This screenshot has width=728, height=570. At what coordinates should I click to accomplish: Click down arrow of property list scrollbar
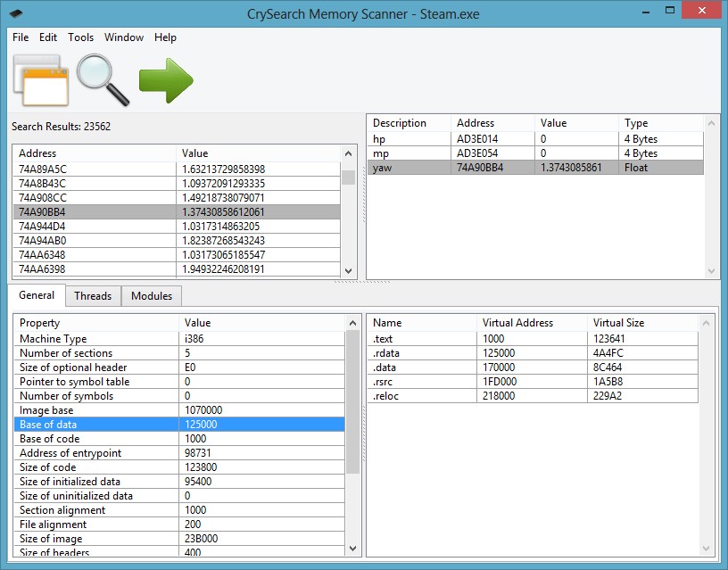pyautogui.click(x=353, y=549)
